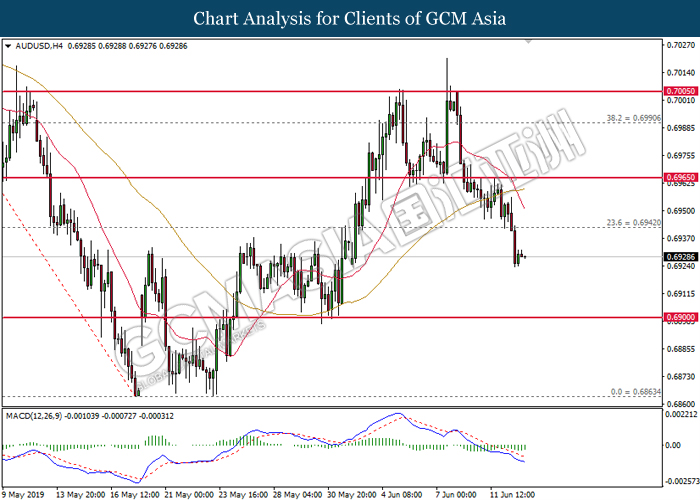Viewport: 700px width, 500px height.
Task: Click the 11 Jun 12:00 time label
Action: pyautogui.click(x=516, y=493)
